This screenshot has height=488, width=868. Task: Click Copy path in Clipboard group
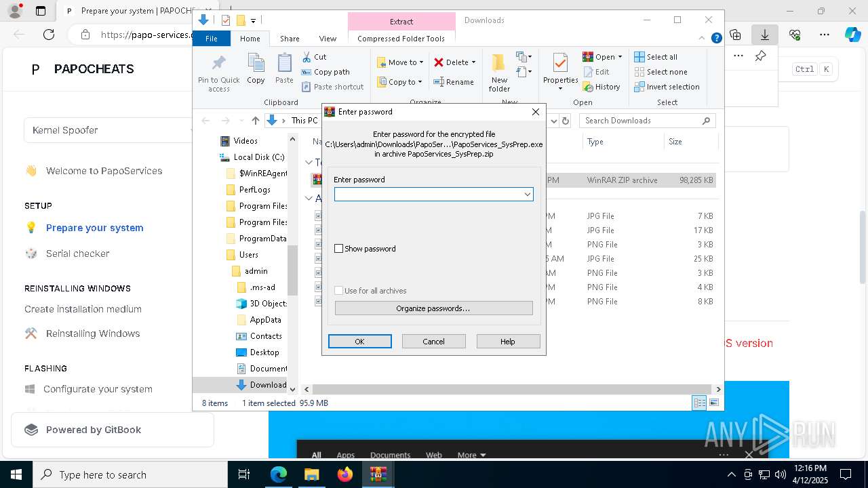click(325, 72)
